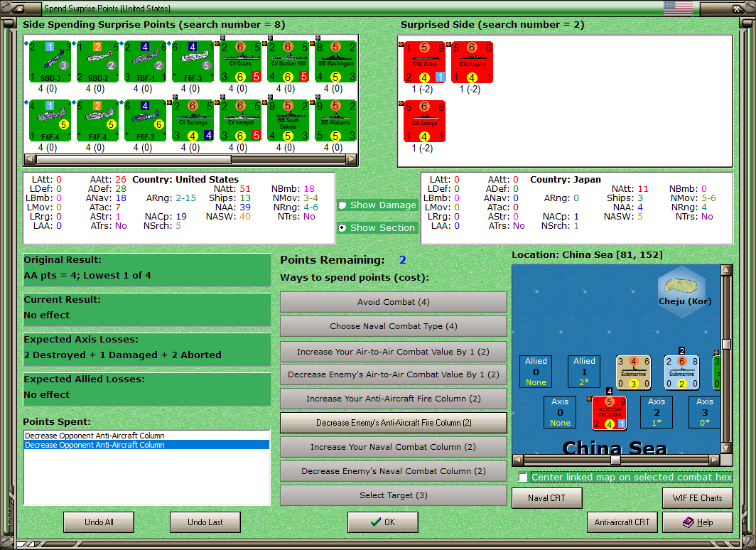Screen dimensions: 756x550
Task: Choose Naval Combat Type (4)
Action: [x=394, y=326]
